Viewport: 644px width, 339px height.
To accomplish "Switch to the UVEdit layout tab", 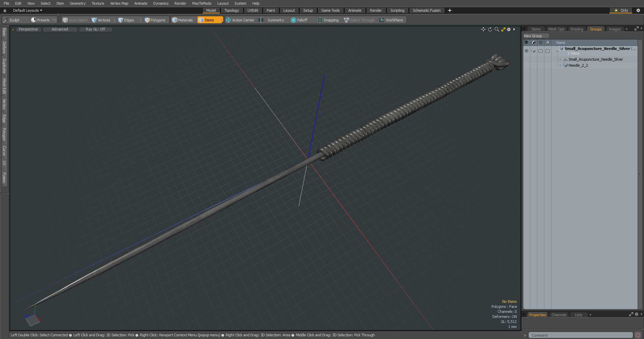I will 253,10.
